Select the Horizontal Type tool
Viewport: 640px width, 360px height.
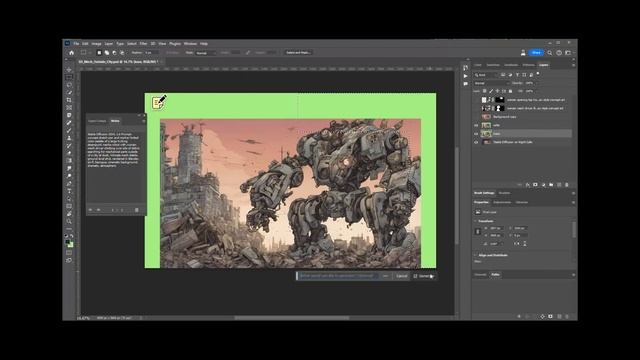pyautogui.click(x=69, y=191)
